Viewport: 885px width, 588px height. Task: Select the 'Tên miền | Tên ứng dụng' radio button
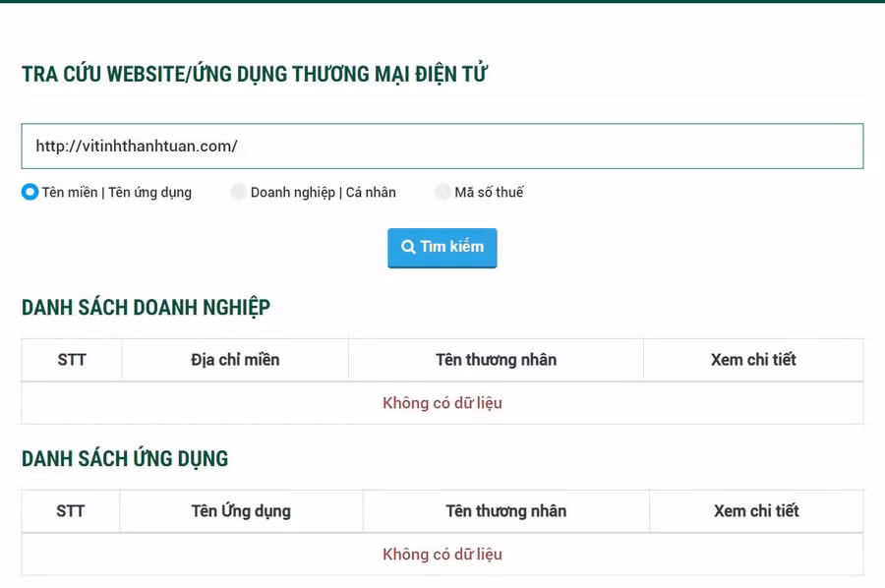click(x=30, y=192)
